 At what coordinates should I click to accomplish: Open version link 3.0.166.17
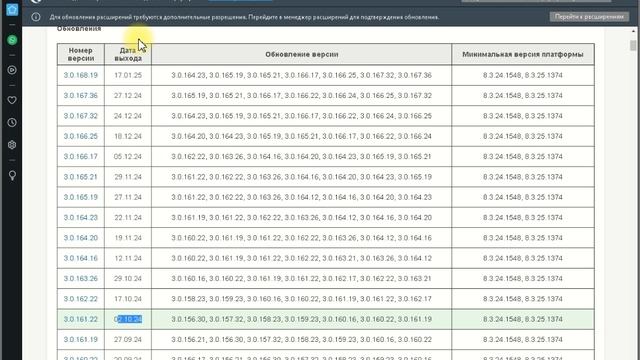point(80,156)
